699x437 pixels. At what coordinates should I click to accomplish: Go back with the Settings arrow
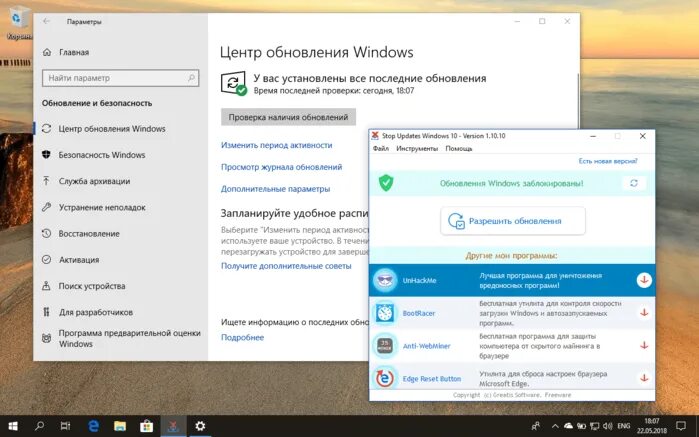click(x=46, y=21)
